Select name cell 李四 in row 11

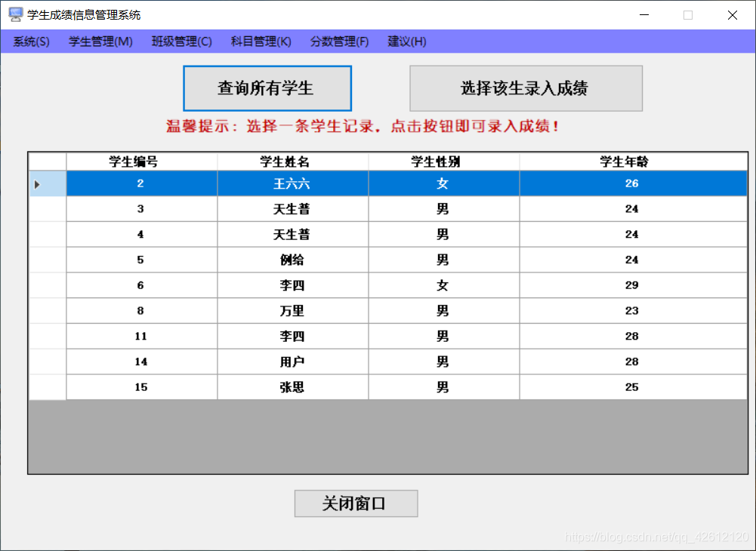point(293,337)
